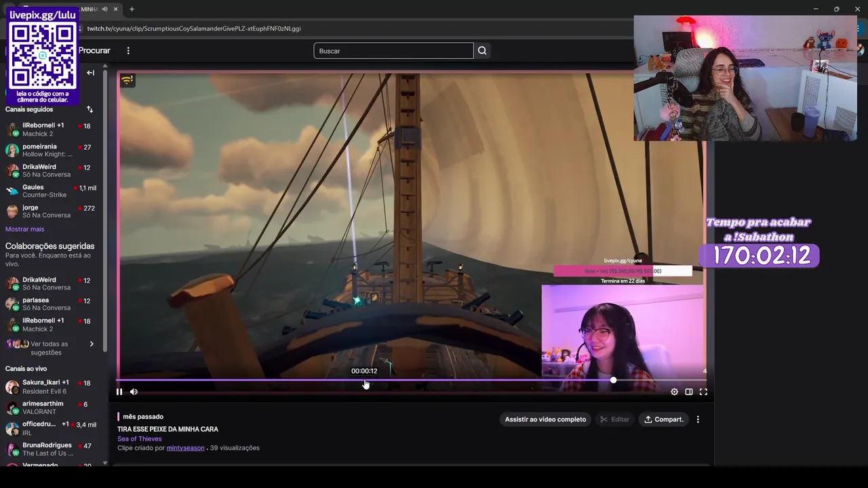The height and width of the screenshot is (488, 868).
Task: Open BrunaRodrigues The Last of Us channel
Action: [x=50, y=449]
